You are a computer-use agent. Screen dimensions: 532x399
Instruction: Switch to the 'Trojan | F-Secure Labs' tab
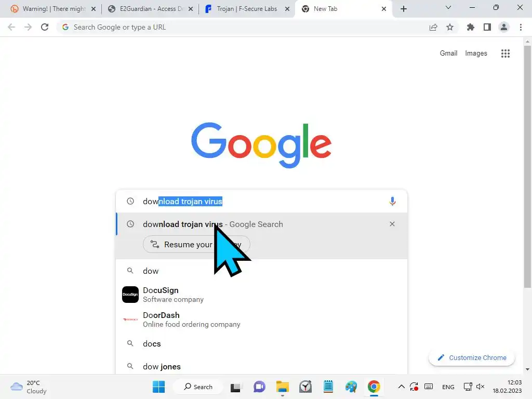[247, 9]
